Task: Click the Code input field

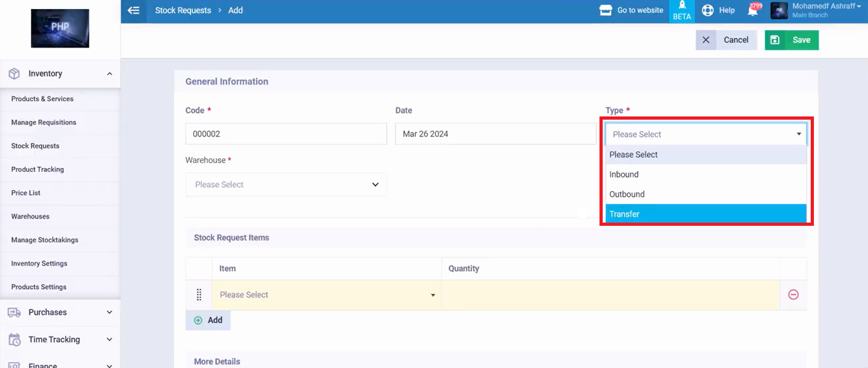Action: (x=286, y=134)
